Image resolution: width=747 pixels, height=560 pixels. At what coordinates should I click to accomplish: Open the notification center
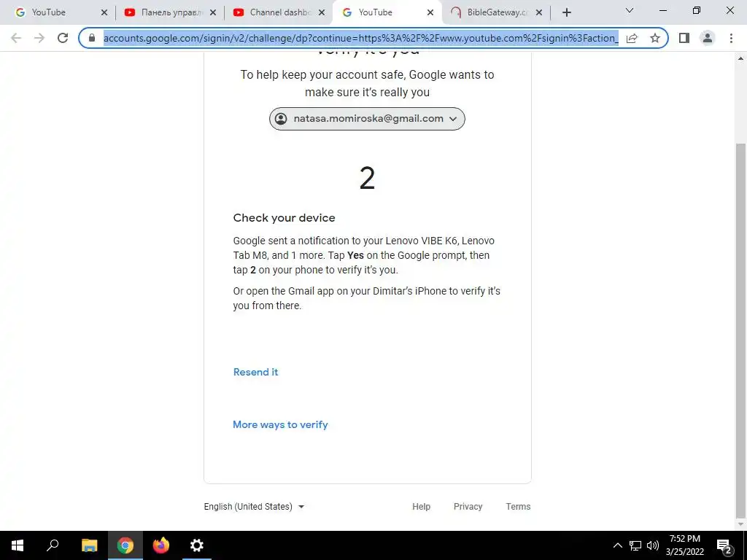tap(724, 545)
